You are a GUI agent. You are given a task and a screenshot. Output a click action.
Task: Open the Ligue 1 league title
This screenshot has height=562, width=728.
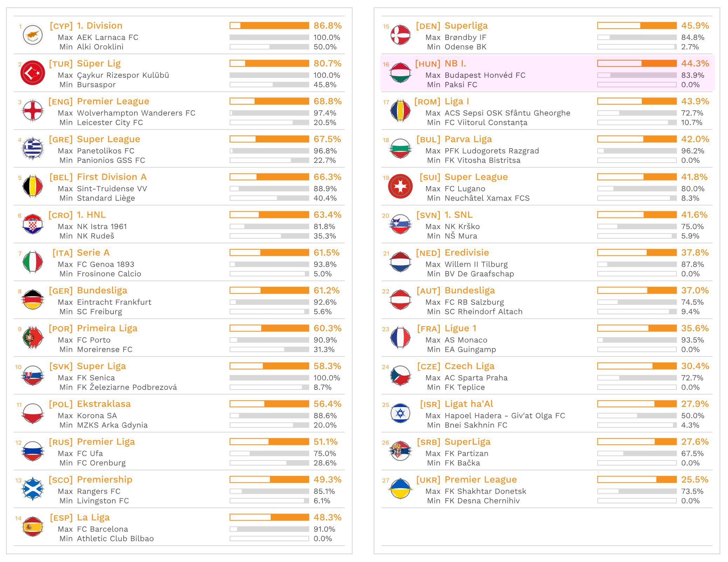pyautogui.click(x=460, y=328)
